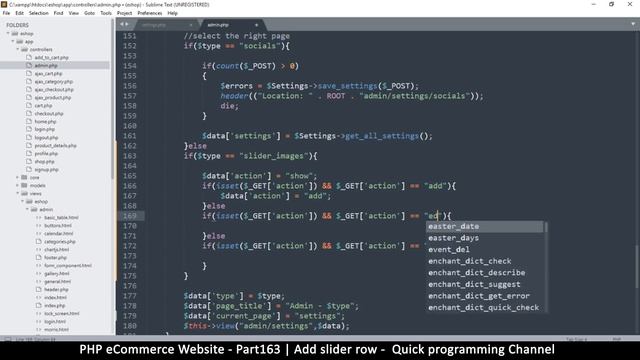
Task: Open shop.php in the sidebar
Action: point(44,162)
